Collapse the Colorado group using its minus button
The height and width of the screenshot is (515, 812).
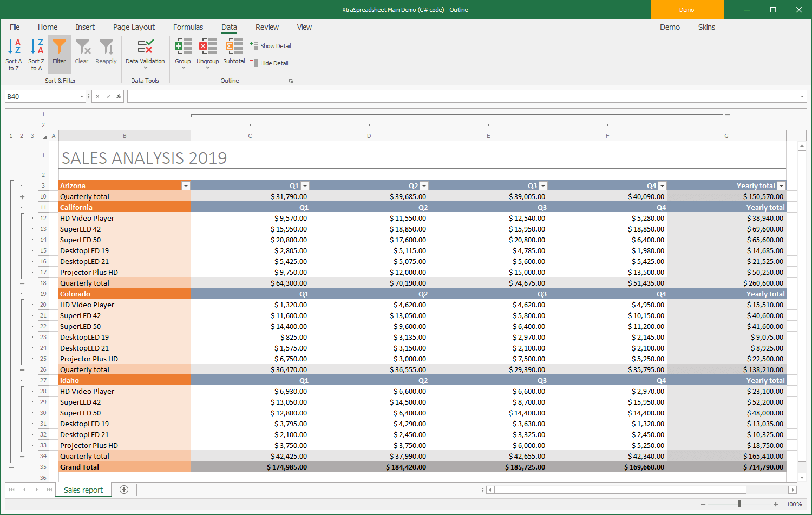22,369
